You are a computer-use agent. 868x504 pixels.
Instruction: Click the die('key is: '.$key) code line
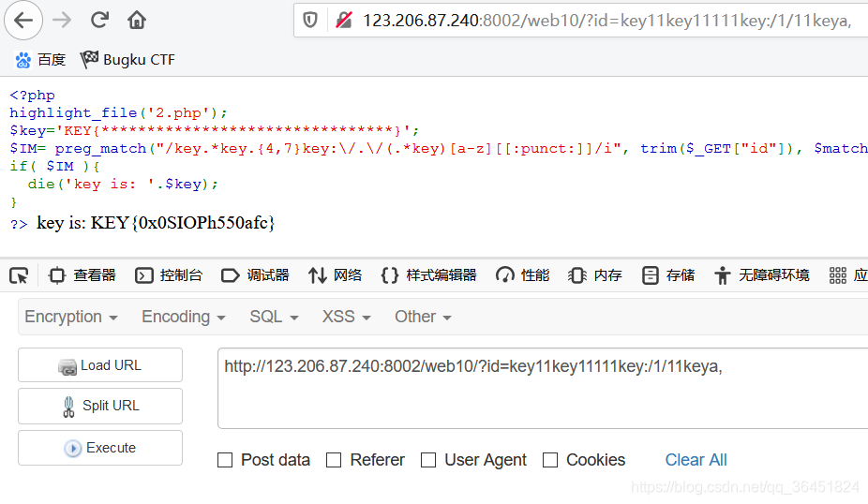coord(123,185)
